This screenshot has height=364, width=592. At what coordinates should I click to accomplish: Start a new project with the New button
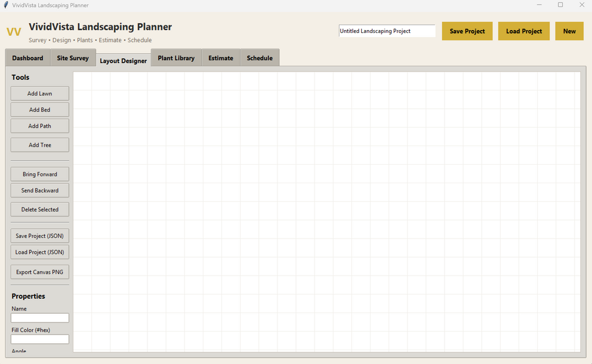coord(569,31)
